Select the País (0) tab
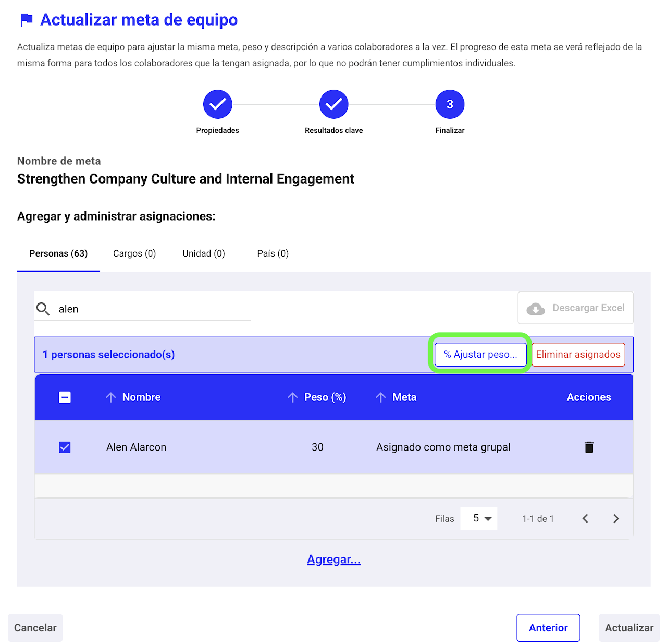Image resolution: width=667 pixels, height=644 pixels. pos(273,253)
